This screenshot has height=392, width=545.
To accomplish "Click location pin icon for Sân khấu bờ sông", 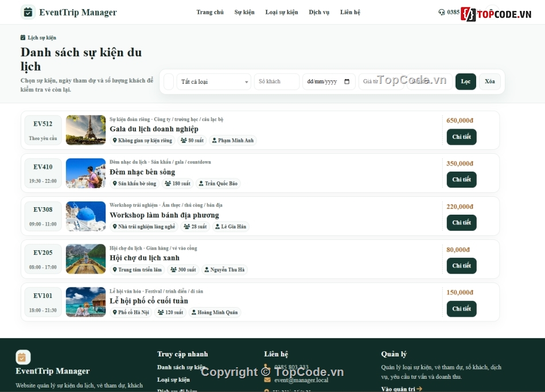I will (x=115, y=183).
